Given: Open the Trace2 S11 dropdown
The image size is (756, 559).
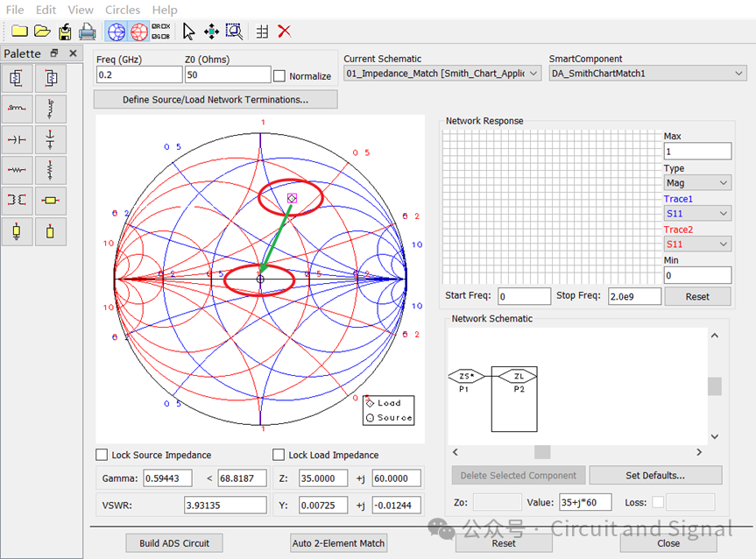Looking at the screenshot, I should [697, 244].
